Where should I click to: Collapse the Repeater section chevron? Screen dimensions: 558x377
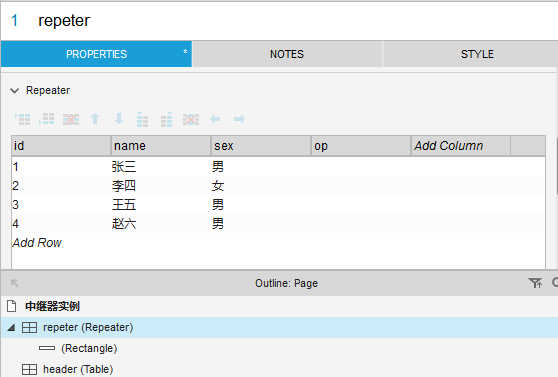15,91
